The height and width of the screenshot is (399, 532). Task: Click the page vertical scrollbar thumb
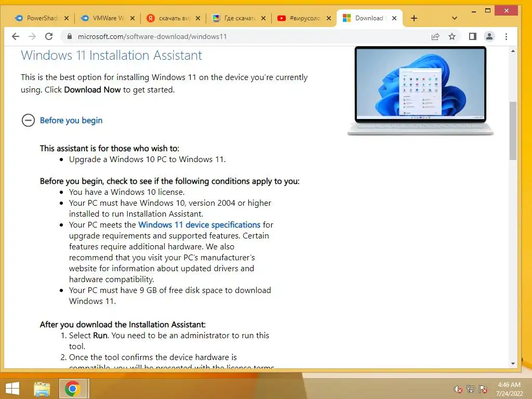click(x=513, y=130)
